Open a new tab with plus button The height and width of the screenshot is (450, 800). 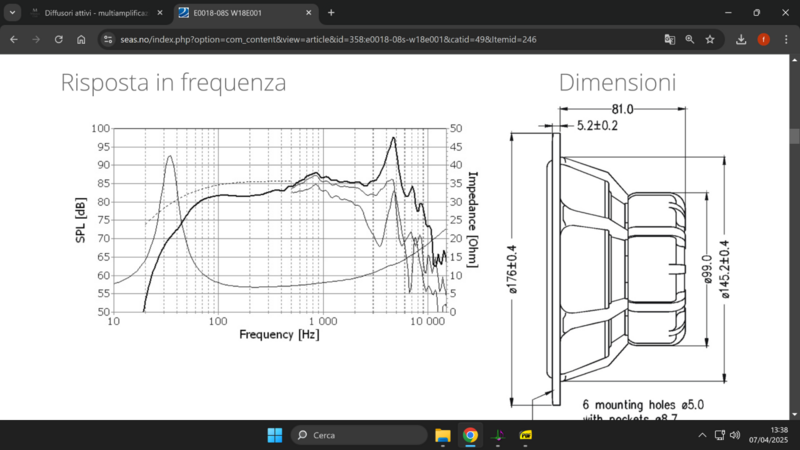point(331,13)
